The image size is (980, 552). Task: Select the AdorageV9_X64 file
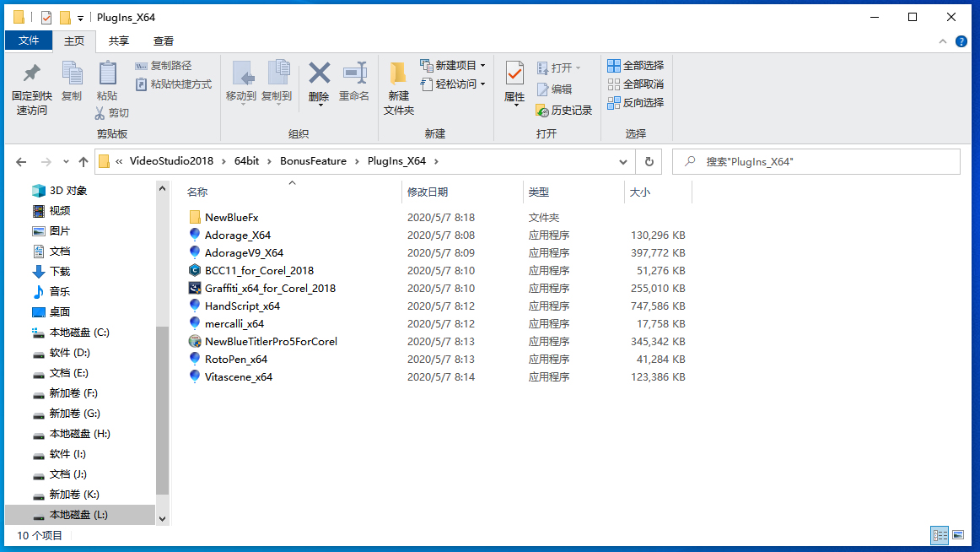tap(244, 253)
